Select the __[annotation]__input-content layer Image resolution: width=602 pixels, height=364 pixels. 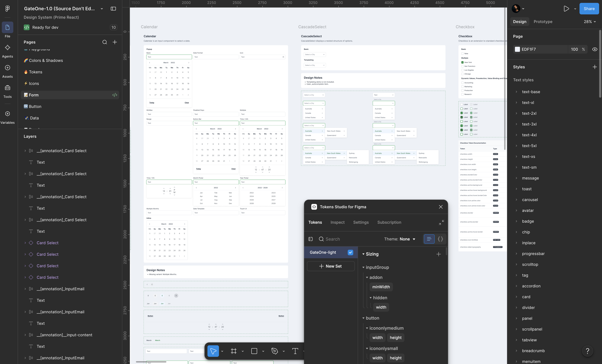click(64, 335)
